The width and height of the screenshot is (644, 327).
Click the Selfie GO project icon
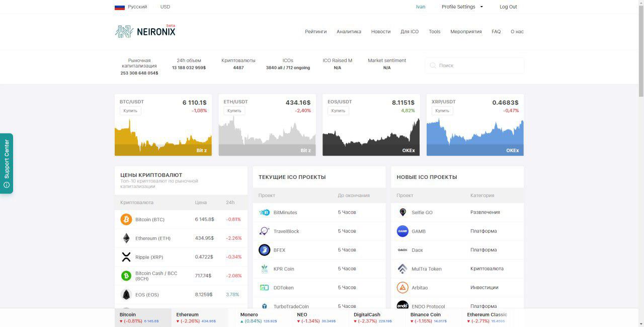pyautogui.click(x=403, y=213)
